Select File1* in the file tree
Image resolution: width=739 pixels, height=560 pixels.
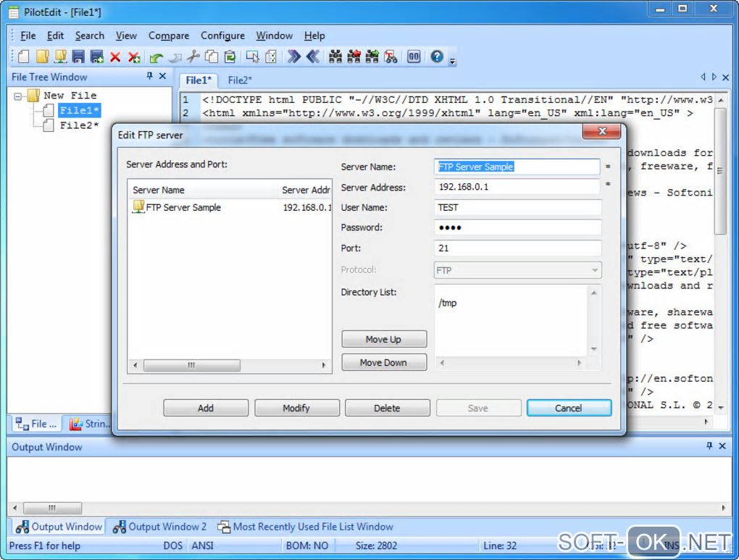click(x=79, y=110)
